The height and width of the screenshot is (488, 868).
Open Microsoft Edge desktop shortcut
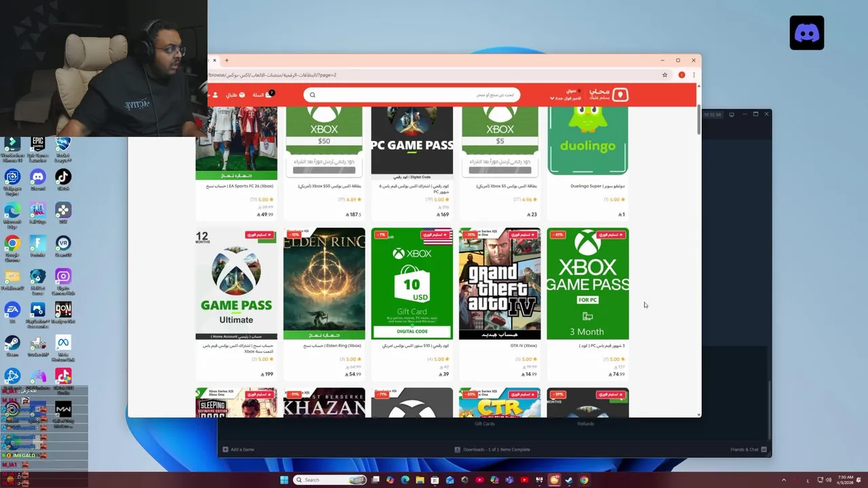12,215
